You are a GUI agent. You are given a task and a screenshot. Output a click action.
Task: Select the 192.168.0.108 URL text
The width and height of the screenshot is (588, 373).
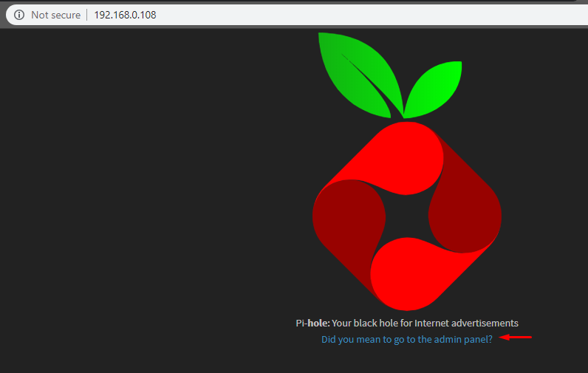click(x=125, y=15)
